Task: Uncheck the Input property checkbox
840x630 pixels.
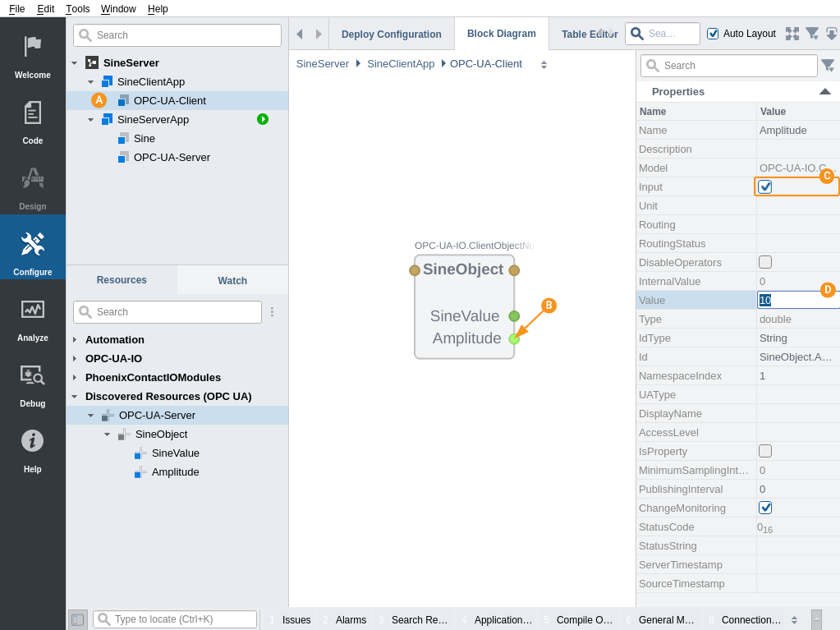Action: [765, 186]
